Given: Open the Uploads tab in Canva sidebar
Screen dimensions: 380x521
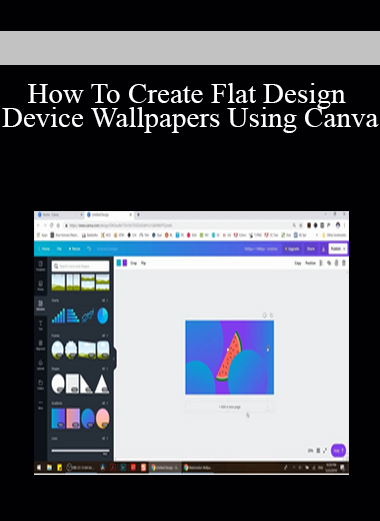Looking at the screenshot, I should pos(41,364).
